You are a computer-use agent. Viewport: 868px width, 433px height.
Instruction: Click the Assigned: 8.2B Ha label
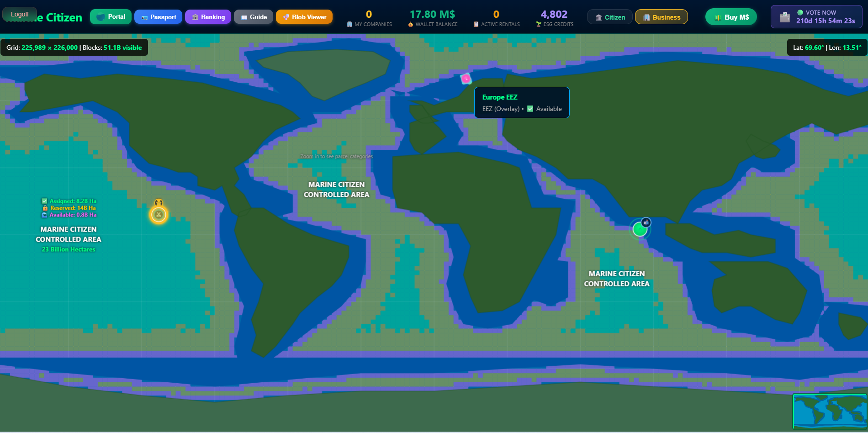[x=69, y=201]
